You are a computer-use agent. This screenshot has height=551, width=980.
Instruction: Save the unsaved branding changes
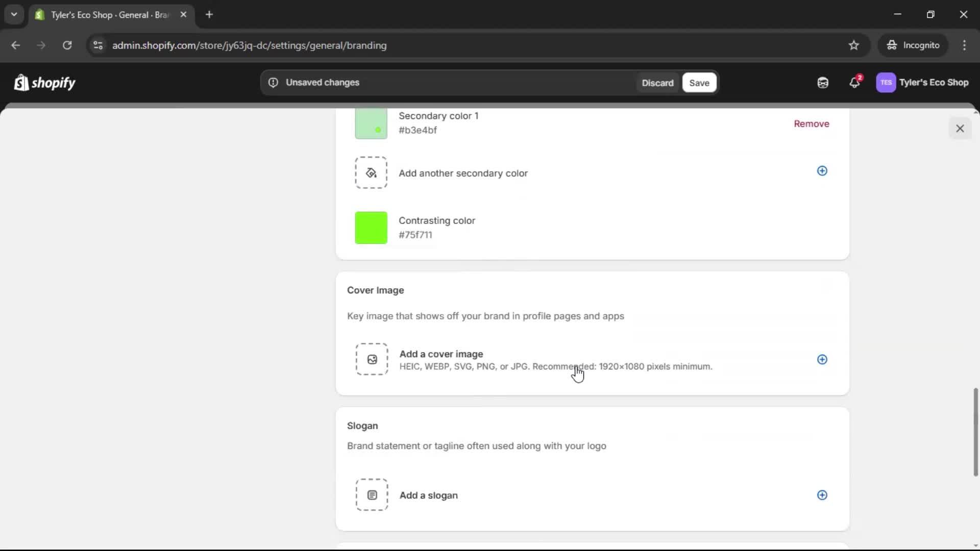click(x=699, y=83)
